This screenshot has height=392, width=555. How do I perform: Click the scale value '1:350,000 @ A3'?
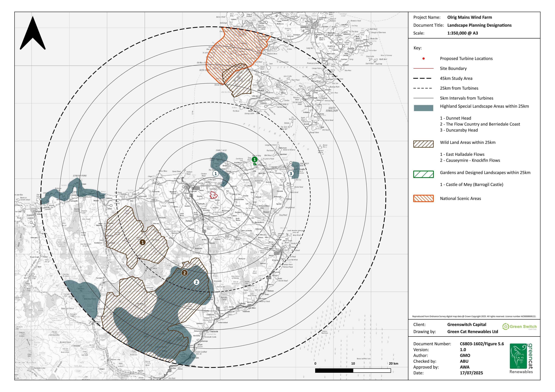click(462, 33)
